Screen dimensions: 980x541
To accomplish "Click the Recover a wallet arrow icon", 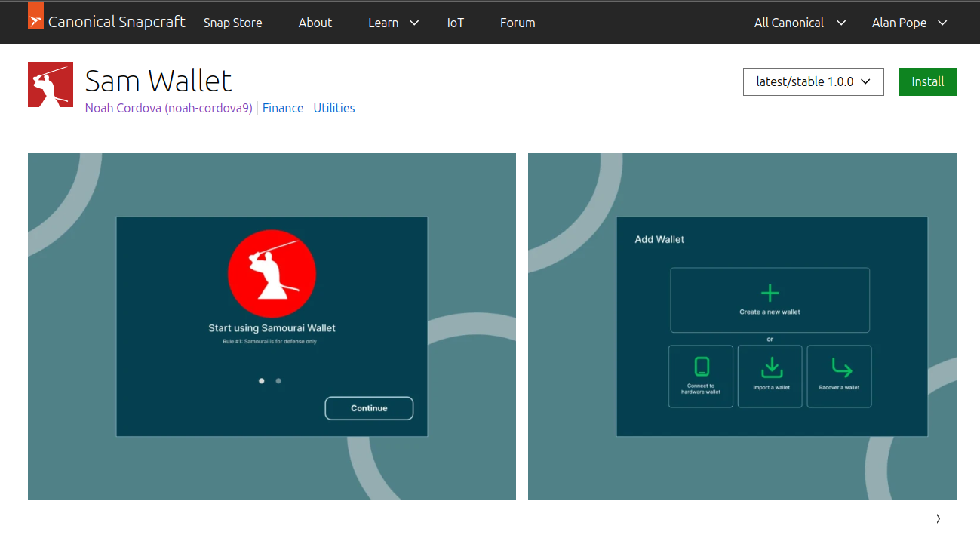I will pyautogui.click(x=840, y=367).
